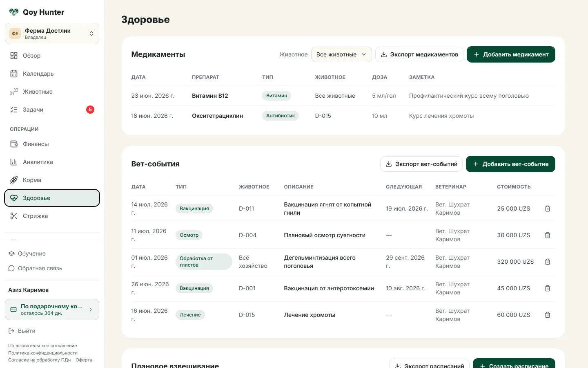
Task: Click the ФЕ farm avatar badge
Action: coord(15,34)
